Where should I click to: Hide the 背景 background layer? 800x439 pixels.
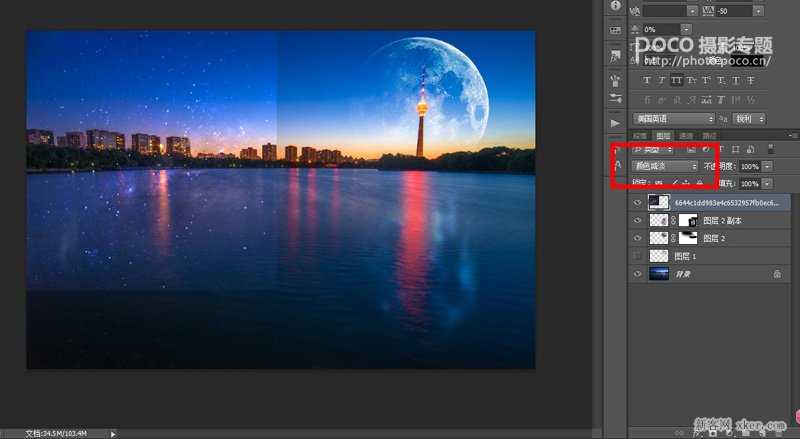click(x=637, y=274)
